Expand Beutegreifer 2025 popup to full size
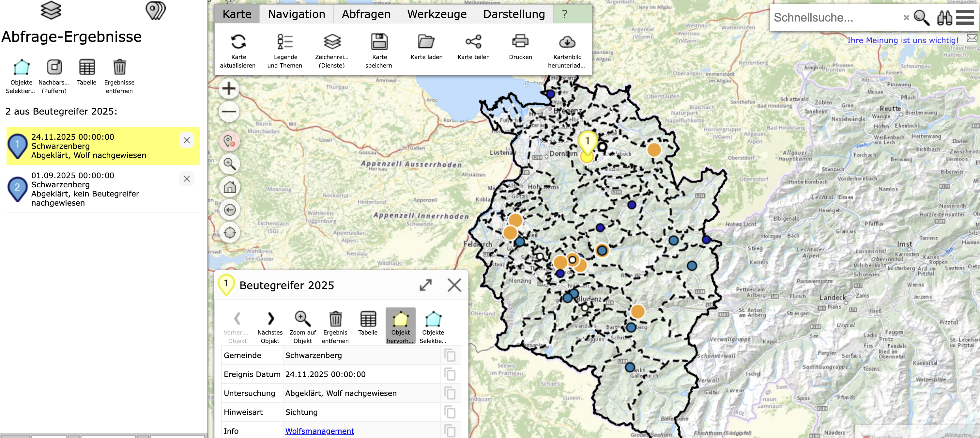Image resolution: width=980 pixels, height=438 pixels. (425, 285)
